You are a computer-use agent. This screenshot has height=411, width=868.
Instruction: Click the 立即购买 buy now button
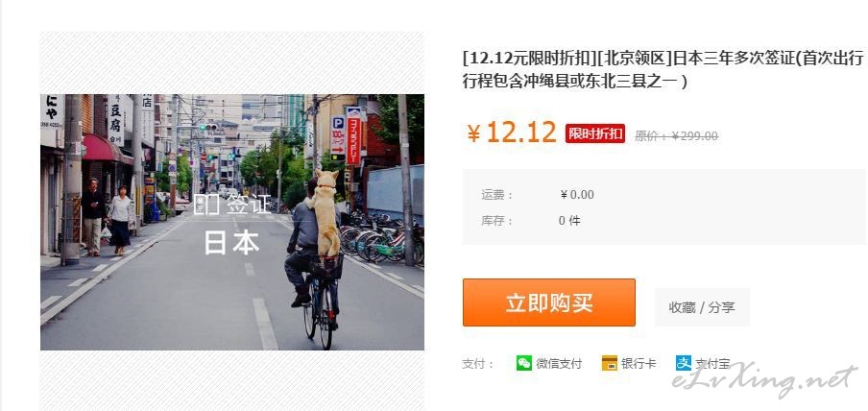pos(548,302)
